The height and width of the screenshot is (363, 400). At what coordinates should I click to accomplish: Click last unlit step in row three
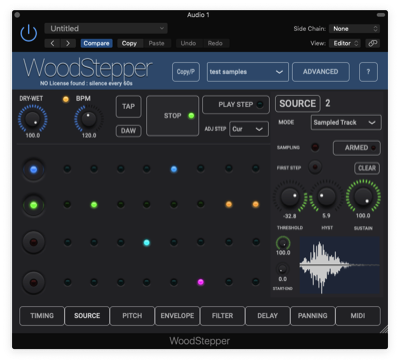[255, 241]
